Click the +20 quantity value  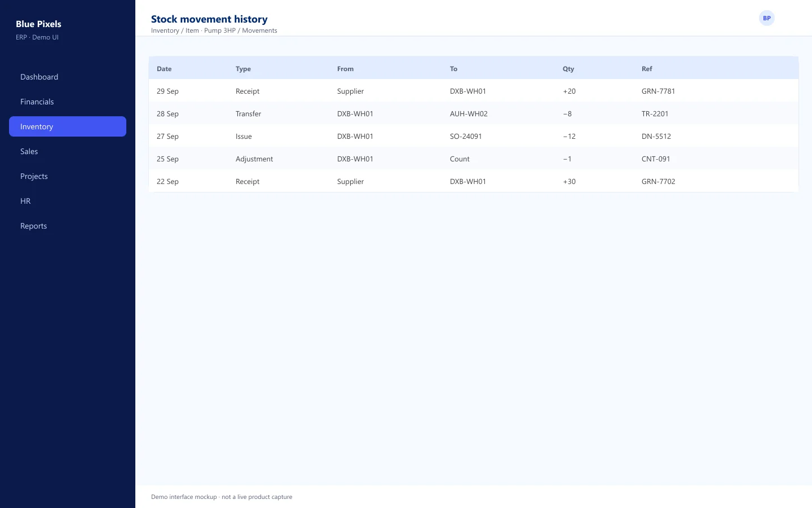[569, 91]
